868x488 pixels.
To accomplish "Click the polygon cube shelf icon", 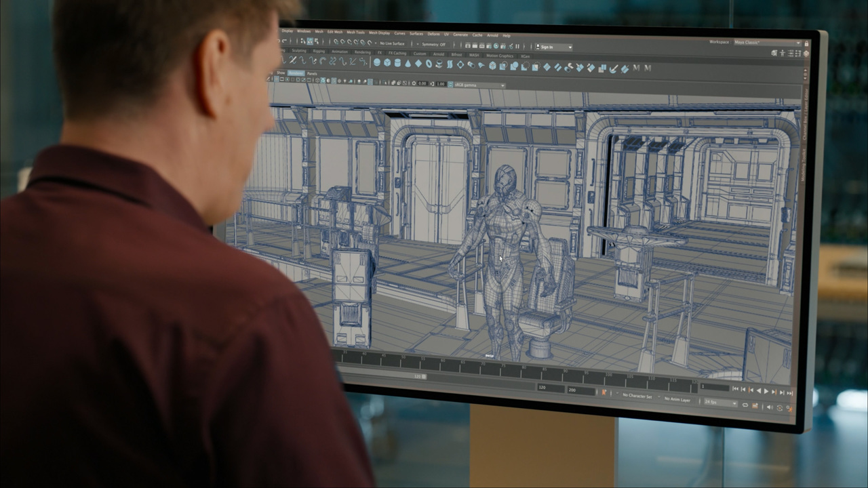I will (x=387, y=63).
